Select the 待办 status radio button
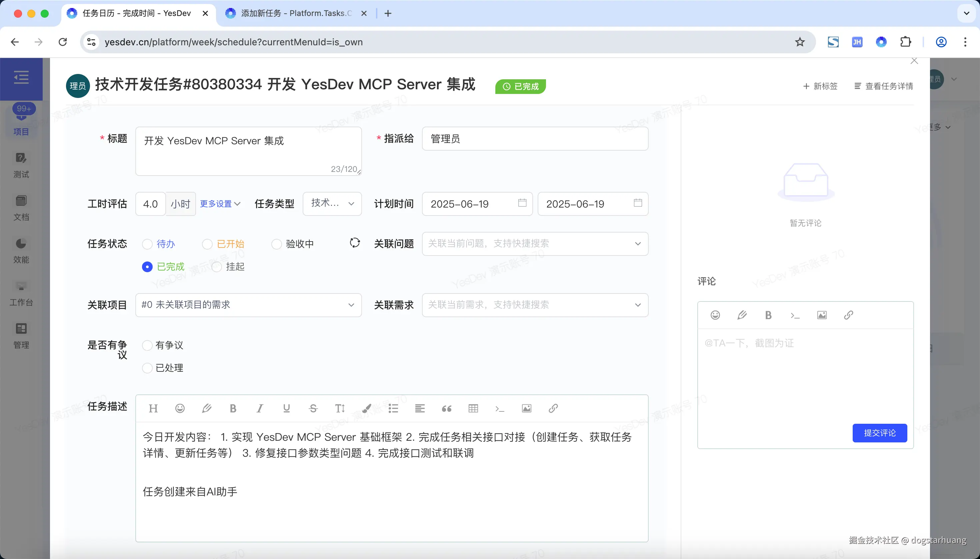Image resolution: width=980 pixels, height=559 pixels. [x=147, y=244]
